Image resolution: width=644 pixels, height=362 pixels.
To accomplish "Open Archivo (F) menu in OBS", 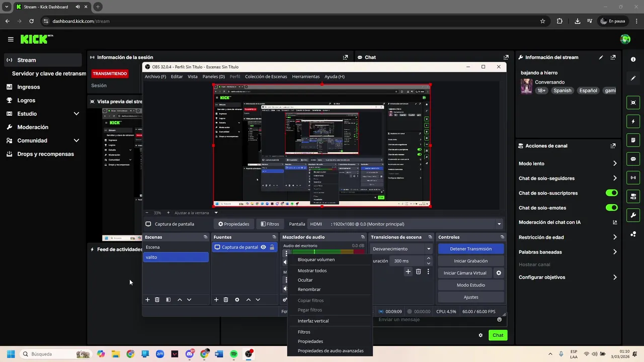I will [155, 76].
